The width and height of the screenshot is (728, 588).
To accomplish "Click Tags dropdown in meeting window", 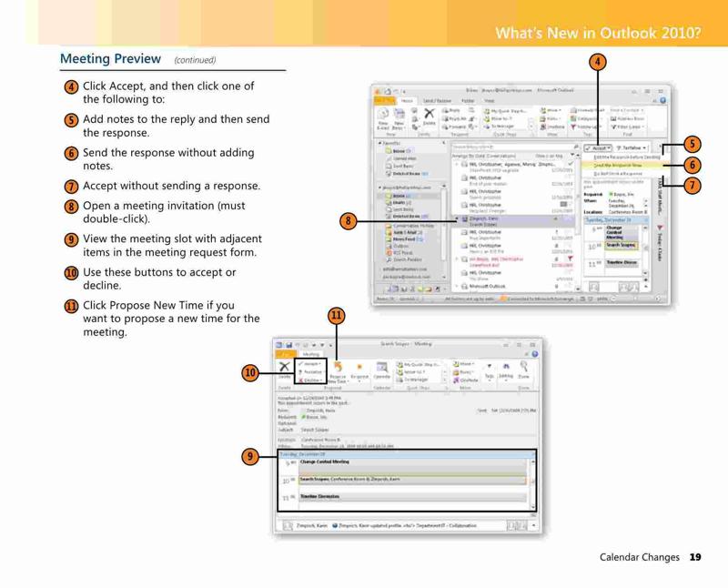I will point(490,372).
